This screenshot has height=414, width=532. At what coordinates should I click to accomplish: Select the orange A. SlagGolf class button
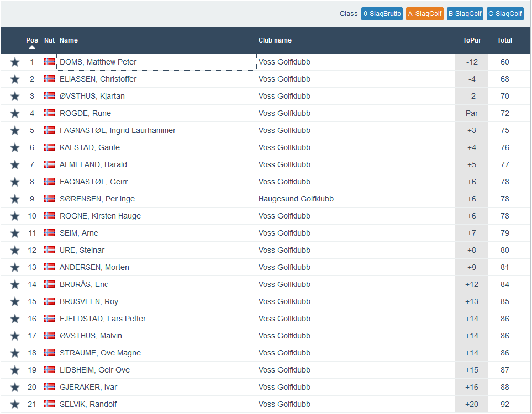pyautogui.click(x=425, y=14)
